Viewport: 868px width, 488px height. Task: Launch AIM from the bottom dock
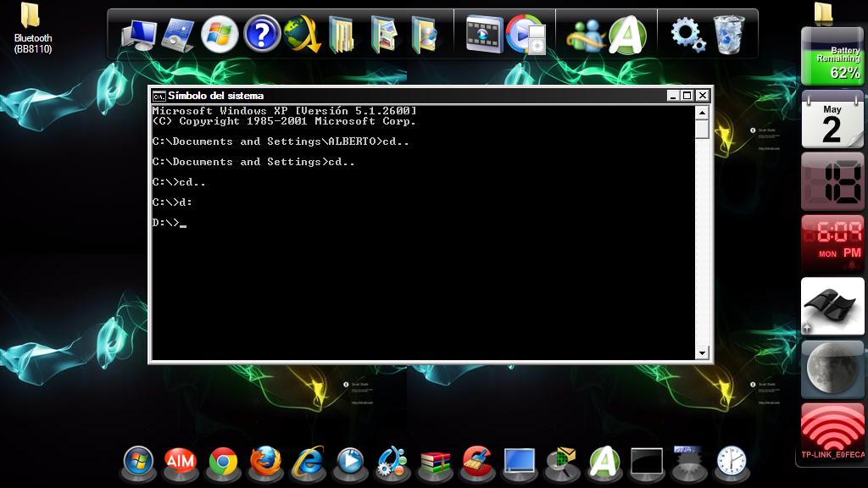click(x=180, y=460)
